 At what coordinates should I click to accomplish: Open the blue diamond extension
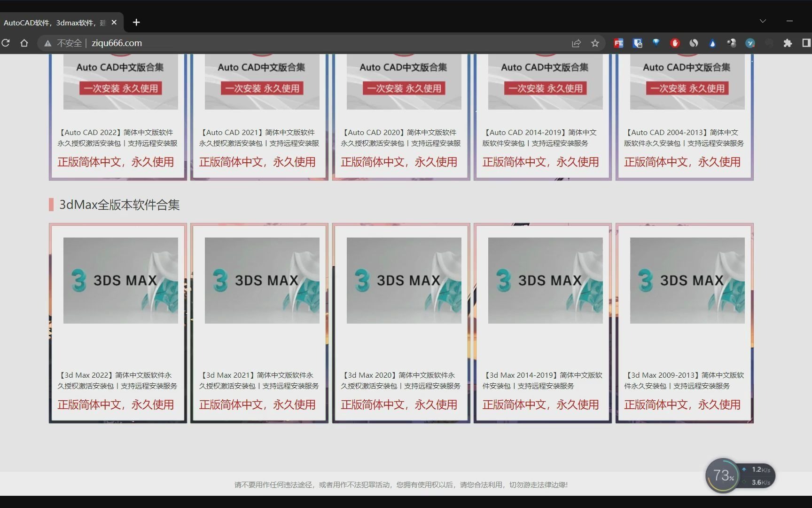click(656, 43)
